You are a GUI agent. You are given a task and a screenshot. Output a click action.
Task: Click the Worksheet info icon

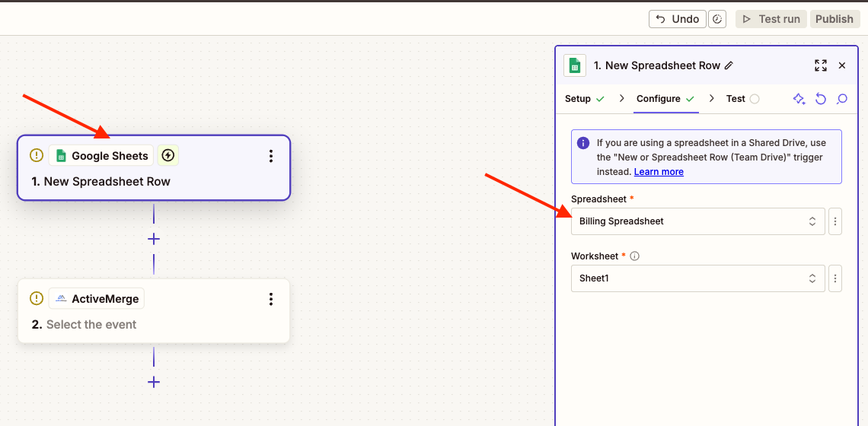click(635, 256)
